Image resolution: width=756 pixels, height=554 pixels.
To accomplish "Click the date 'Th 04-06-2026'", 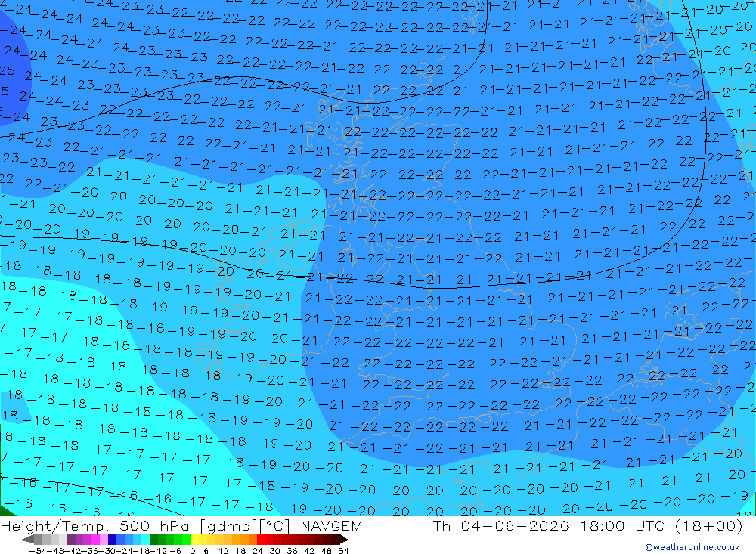I will [501, 525].
